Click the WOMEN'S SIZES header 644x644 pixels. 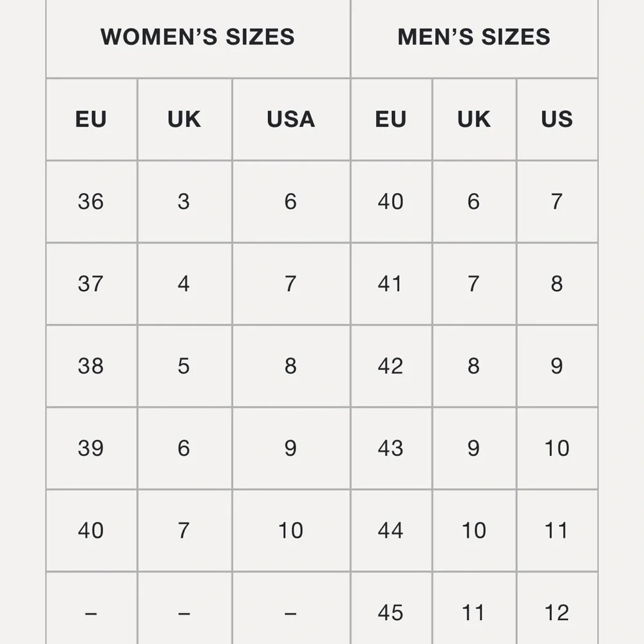tap(198, 37)
